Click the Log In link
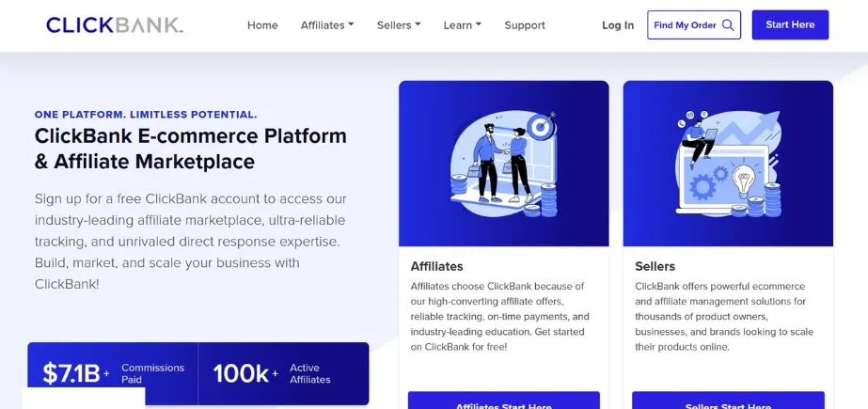The image size is (868, 409). (618, 25)
